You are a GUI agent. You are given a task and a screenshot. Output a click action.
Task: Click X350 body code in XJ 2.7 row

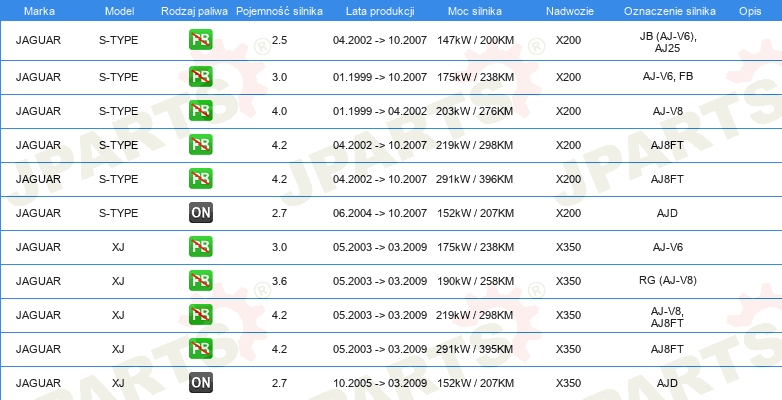(x=569, y=383)
